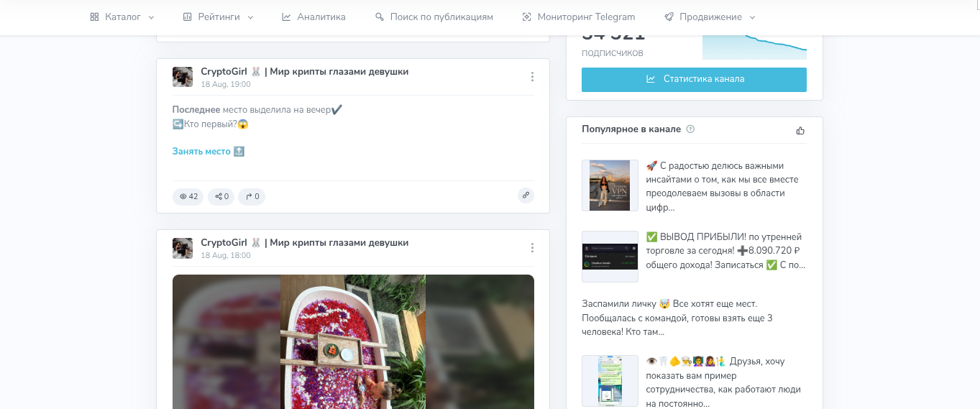
Task: Copy post link via chain icon
Action: (526, 195)
